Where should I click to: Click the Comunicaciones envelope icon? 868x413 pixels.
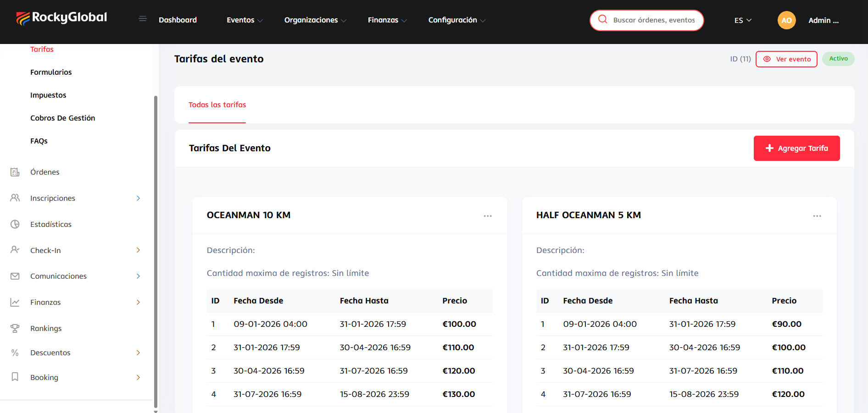(x=15, y=276)
